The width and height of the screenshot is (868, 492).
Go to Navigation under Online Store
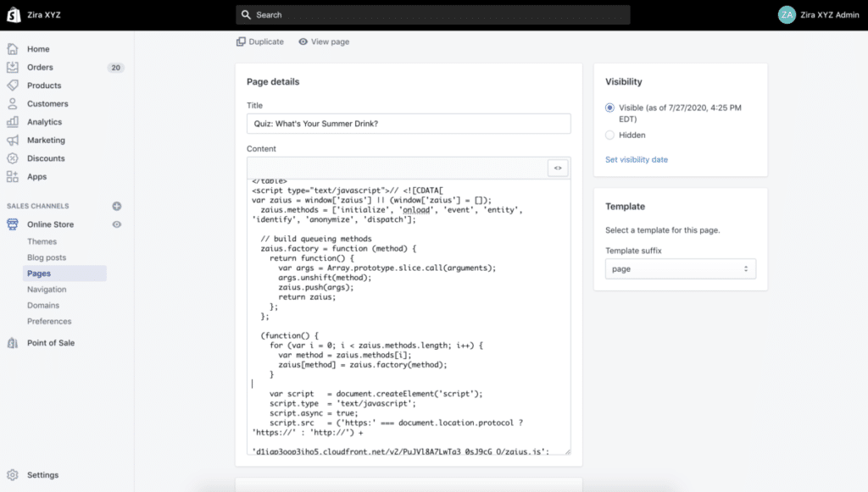pyautogui.click(x=47, y=290)
